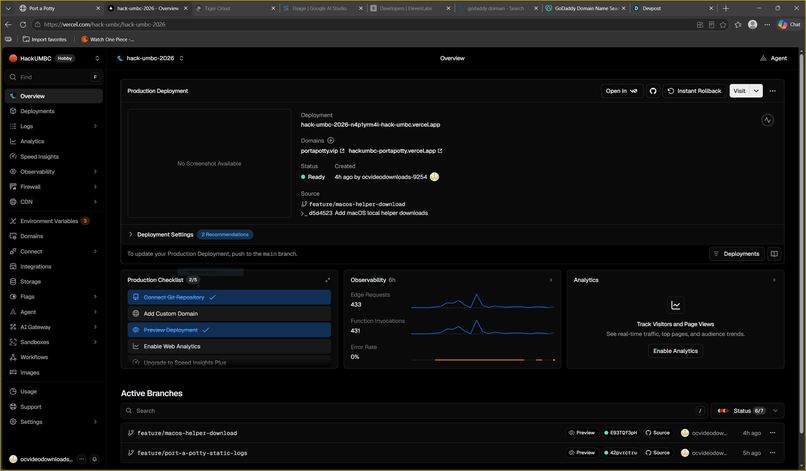Expand the Observability sidebar section
The image size is (806, 471).
(x=95, y=171)
